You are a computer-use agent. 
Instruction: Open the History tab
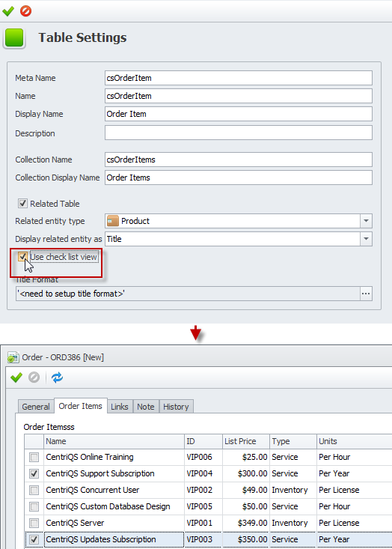tap(176, 407)
